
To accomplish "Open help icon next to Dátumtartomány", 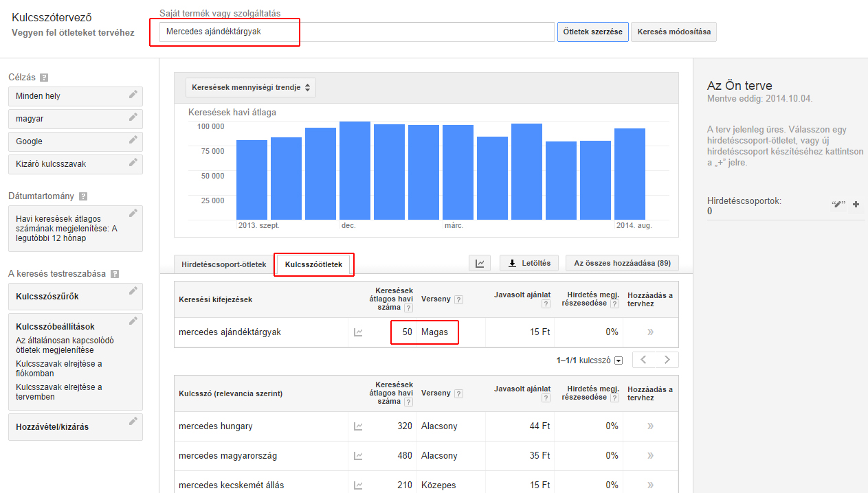I will (83, 196).
